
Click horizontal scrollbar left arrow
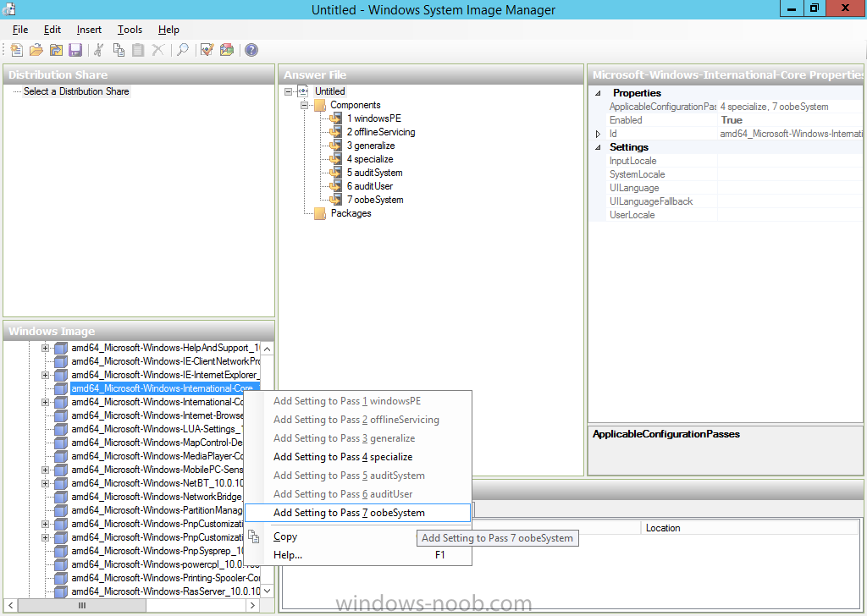10,606
